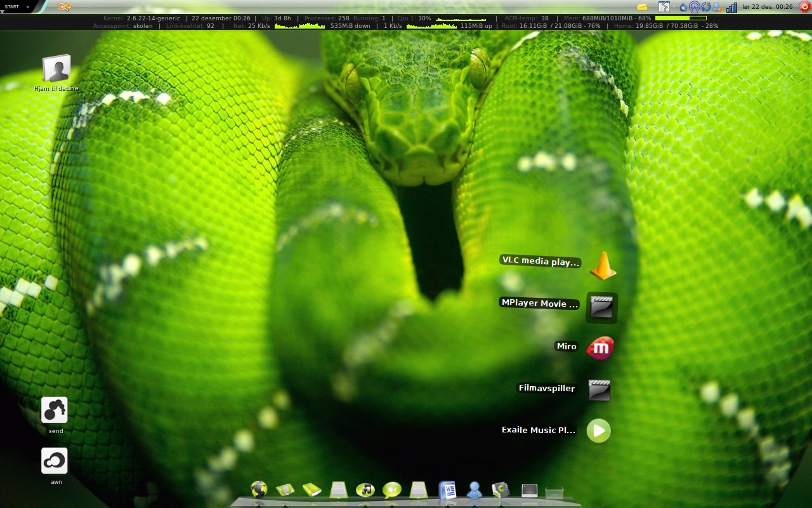The image size is (812, 508).
Task: Open the first green keyboard dock icon
Action: coord(339,490)
